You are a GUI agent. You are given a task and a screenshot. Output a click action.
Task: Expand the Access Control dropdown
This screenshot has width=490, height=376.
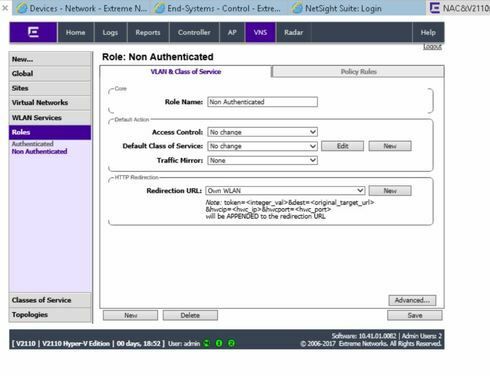coord(262,132)
